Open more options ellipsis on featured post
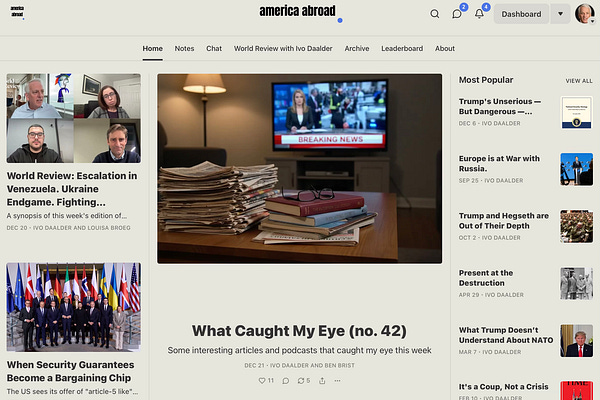The height and width of the screenshot is (400, 600). pyautogui.click(x=337, y=380)
